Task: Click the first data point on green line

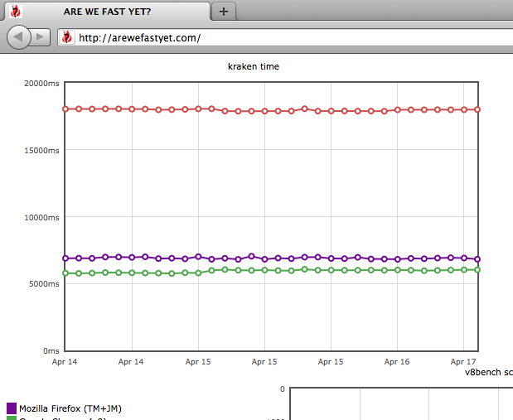Action: point(65,273)
